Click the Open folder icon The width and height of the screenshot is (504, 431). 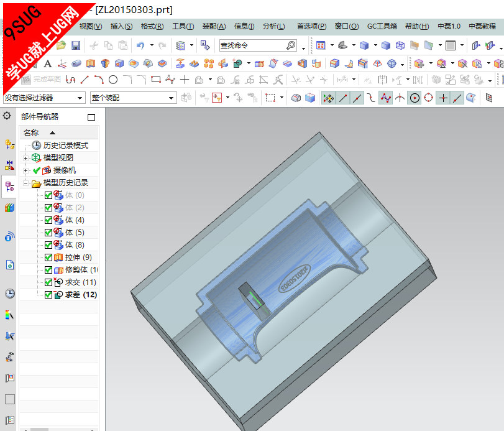pos(62,45)
